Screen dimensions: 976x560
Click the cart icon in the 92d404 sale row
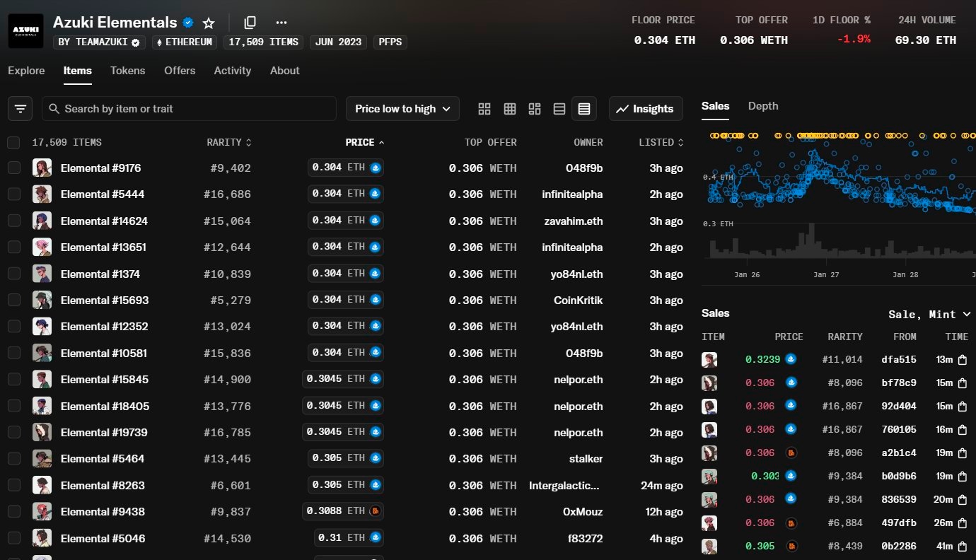click(963, 407)
